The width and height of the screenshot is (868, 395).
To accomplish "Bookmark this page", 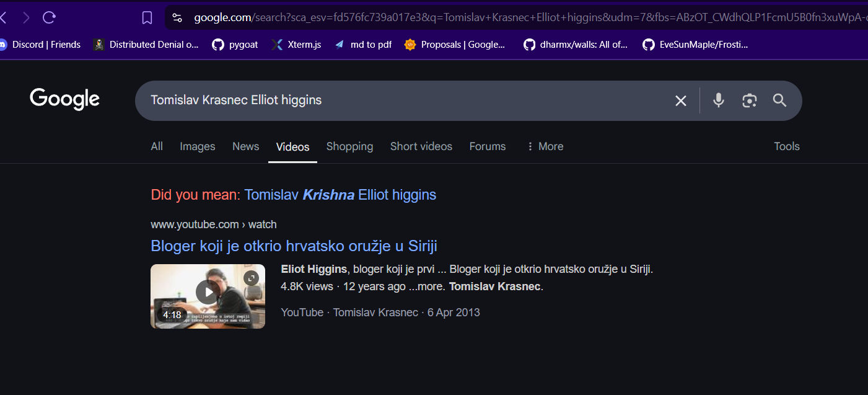I will pos(147,18).
